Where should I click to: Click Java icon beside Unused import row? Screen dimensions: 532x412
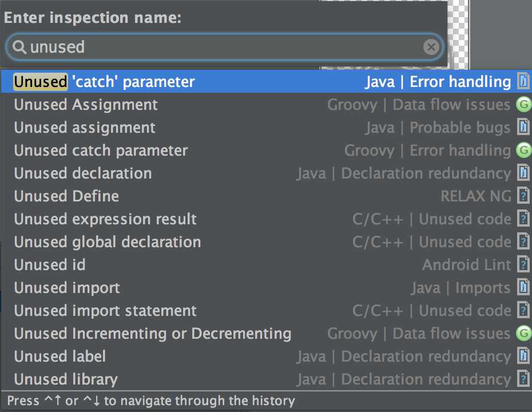pyautogui.click(x=523, y=288)
